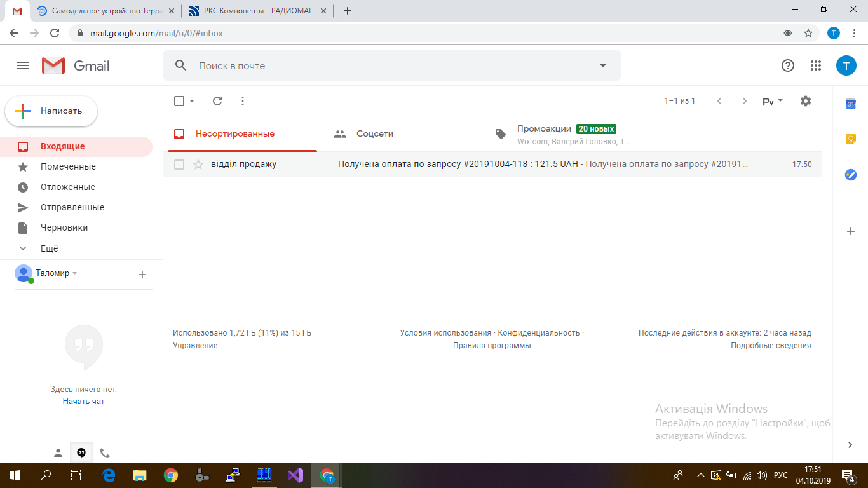The image size is (868, 488).
Task: Open the Отправленные folder
Action: [x=76, y=207]
